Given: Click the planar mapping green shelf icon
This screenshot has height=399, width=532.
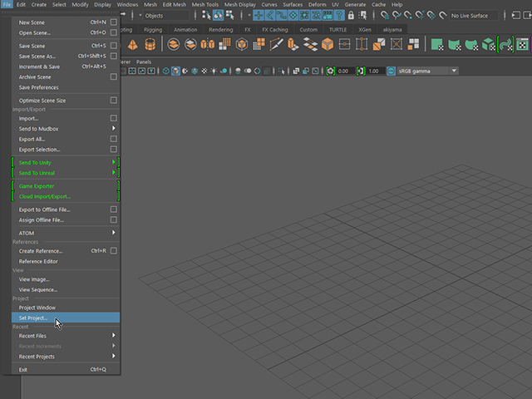Looking at the screenshot, I should 437,44.
